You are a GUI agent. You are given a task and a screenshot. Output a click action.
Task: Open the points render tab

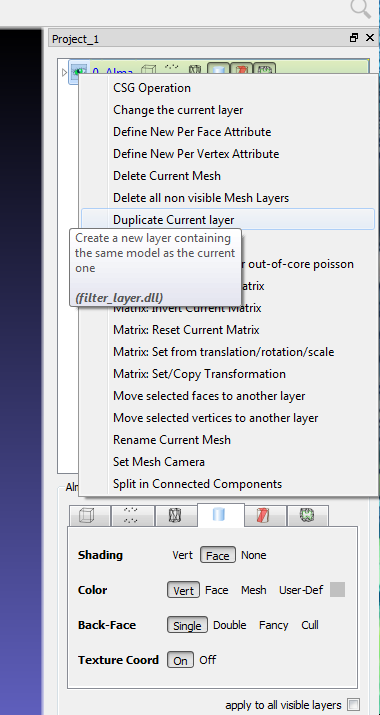[132, 516]
